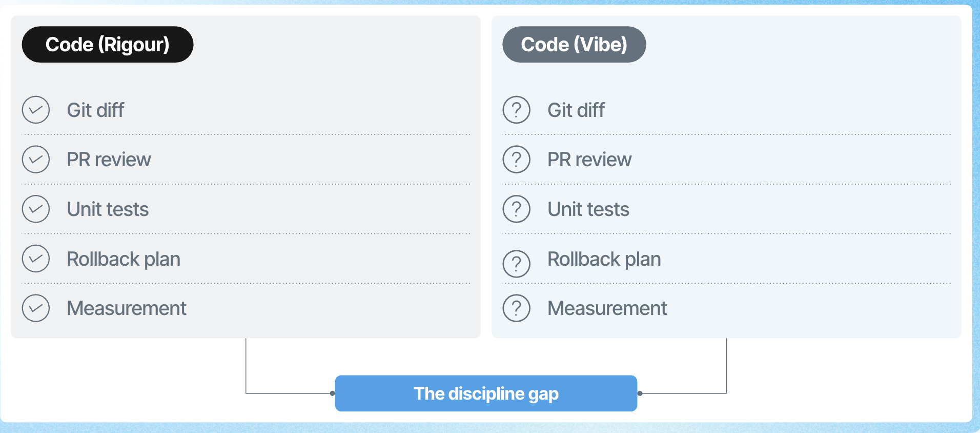Select the 'Measurement' label in Rigour panel
Image resolution: width=980 pixels, height=433 pixels.
click(x=127, y=308)
